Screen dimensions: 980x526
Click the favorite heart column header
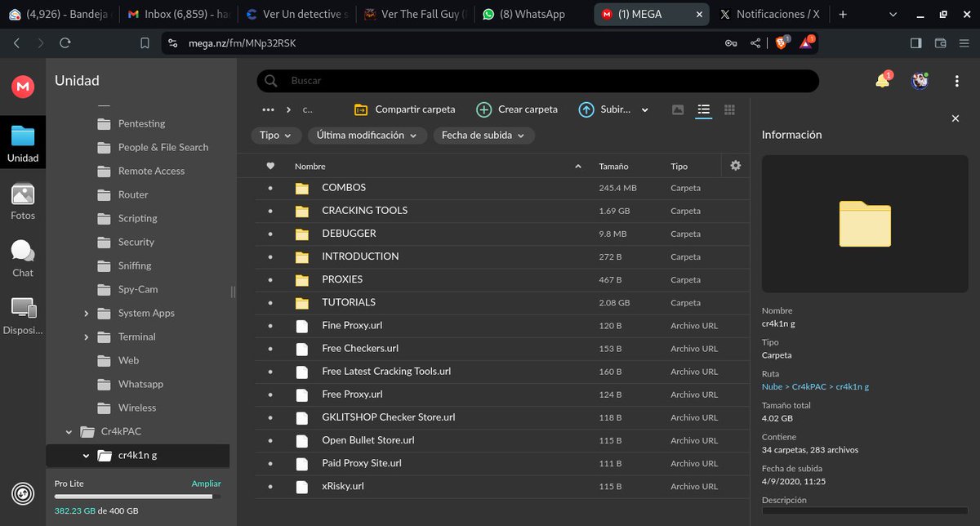coord(270,166)
